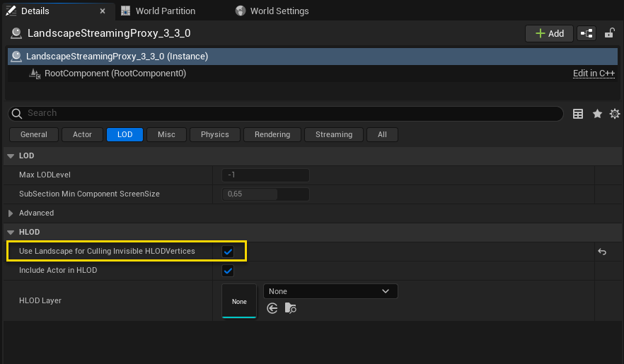Click the World Partition grid tab icon
The width and height of the screenshot is (624, 364).
pos(125,11)
